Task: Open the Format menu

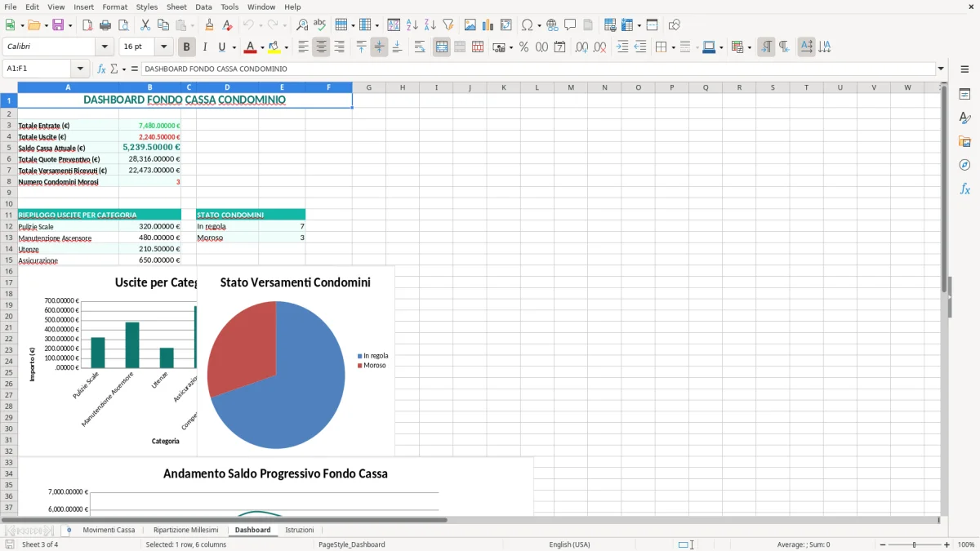Action: click(114, 7)
